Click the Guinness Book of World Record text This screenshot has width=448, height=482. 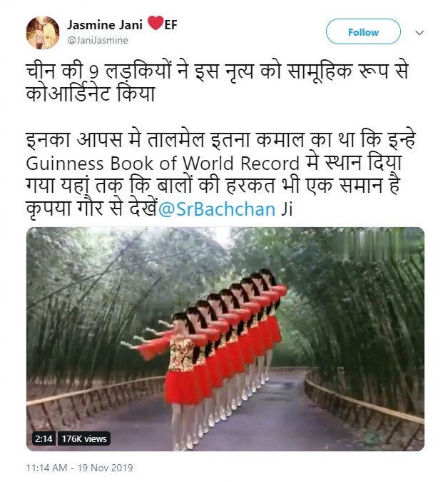(x=163, y=164)
